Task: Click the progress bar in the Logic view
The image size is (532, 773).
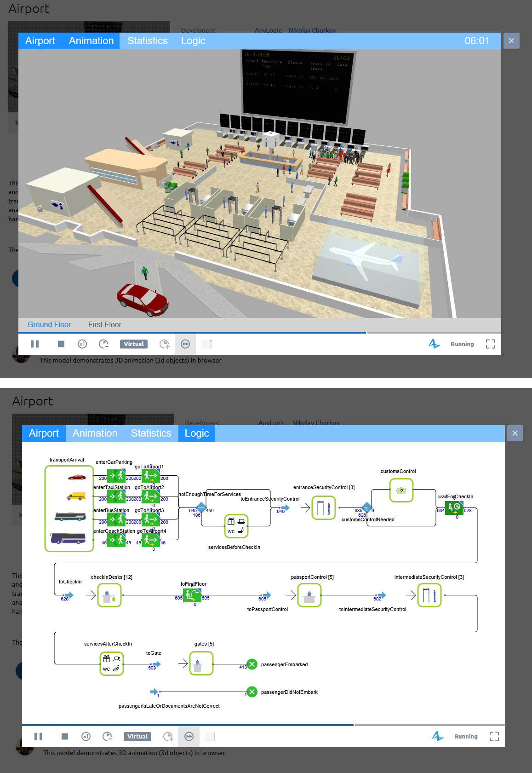Action: pyautogui.click(x=263, y=725)
